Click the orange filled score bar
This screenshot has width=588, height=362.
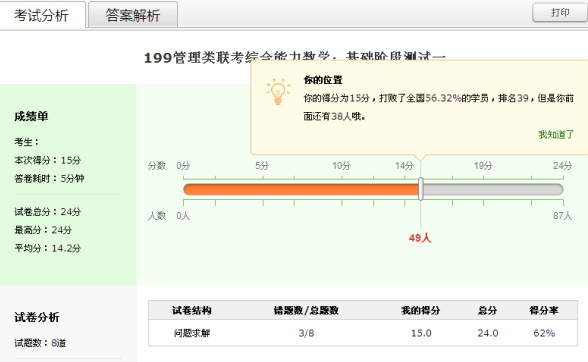(301, 189)
